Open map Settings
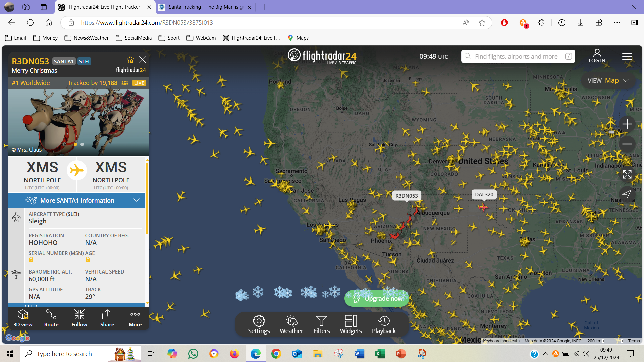Viewport: 644px width, 362px height. [x=259, y=324]
